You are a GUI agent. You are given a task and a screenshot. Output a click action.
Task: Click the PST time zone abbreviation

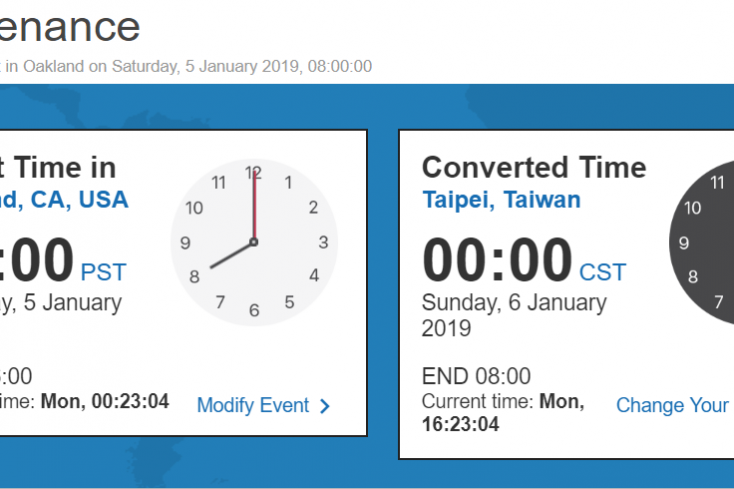(x=103, y=272)
